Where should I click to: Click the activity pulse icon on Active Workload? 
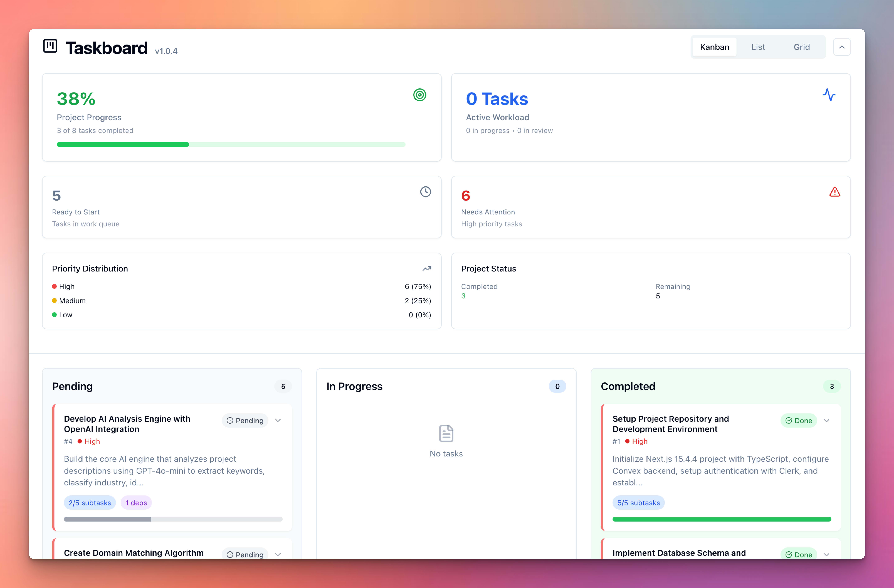coord(829,95)
